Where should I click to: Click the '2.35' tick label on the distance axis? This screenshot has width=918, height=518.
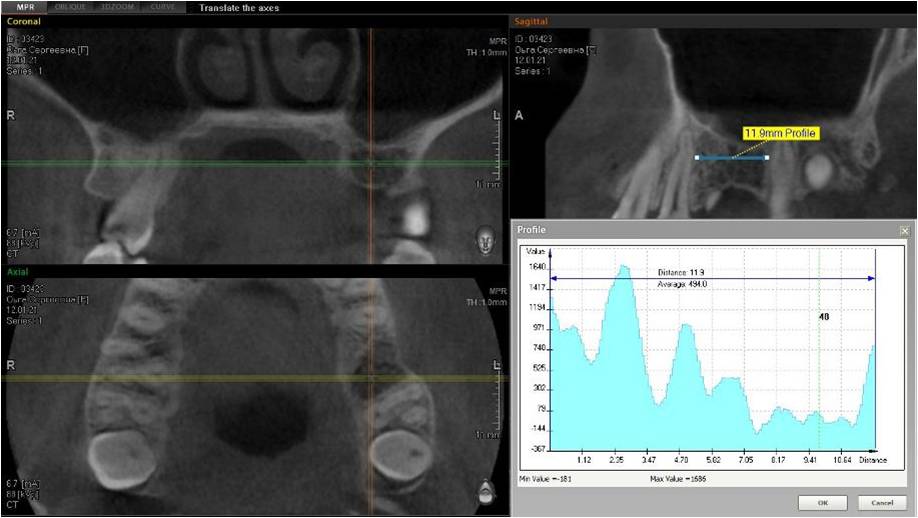[616, 460]
